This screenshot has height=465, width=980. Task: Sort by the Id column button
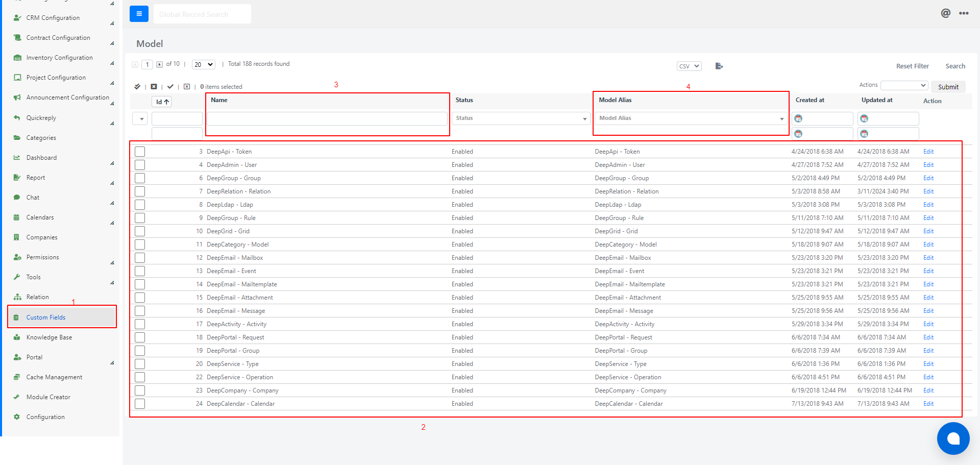point(162,102)
